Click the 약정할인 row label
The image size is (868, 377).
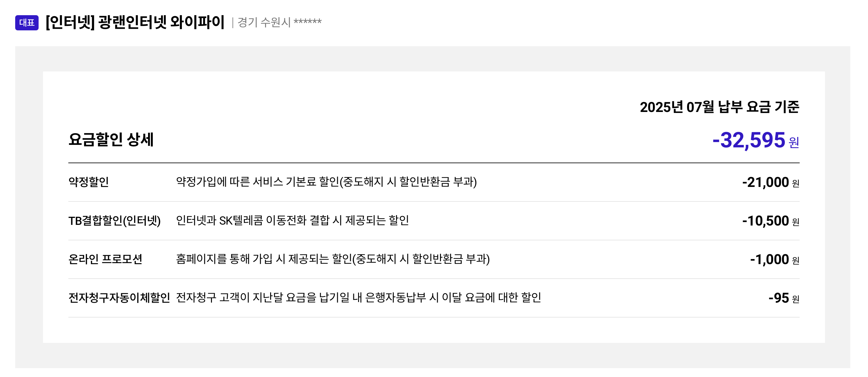pos(89,182)
